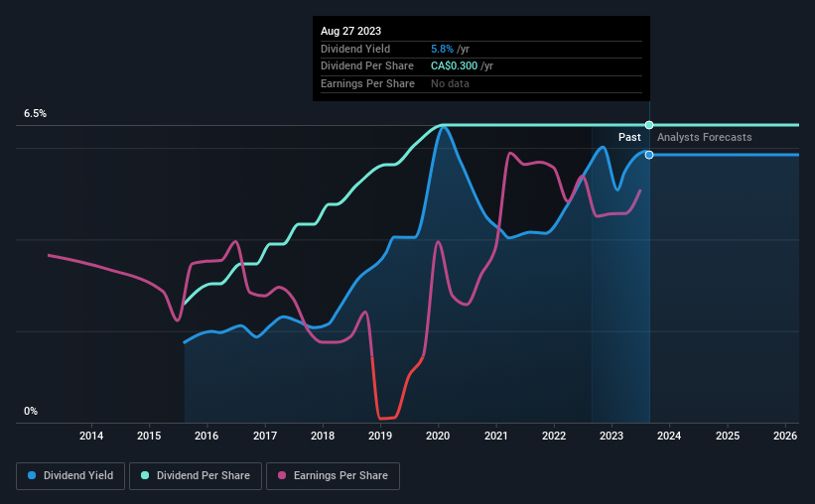Click the pink Earnings Per Share legend dot
This screenshot has width=815, height=504.
[x=282, y=475]
